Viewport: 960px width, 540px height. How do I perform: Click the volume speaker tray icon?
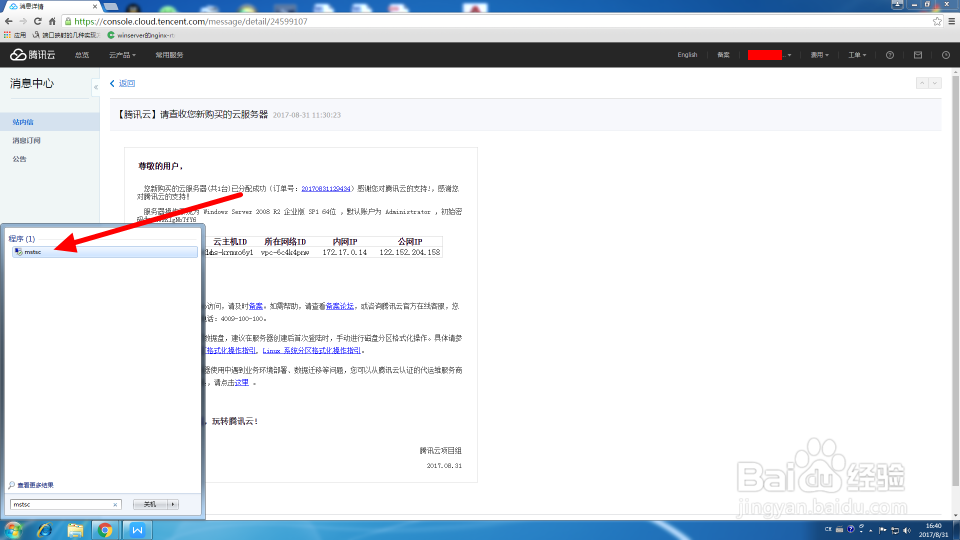907,530
